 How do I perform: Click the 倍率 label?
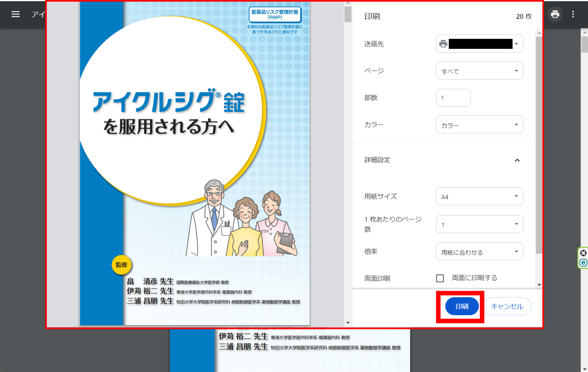coord(371,252)
